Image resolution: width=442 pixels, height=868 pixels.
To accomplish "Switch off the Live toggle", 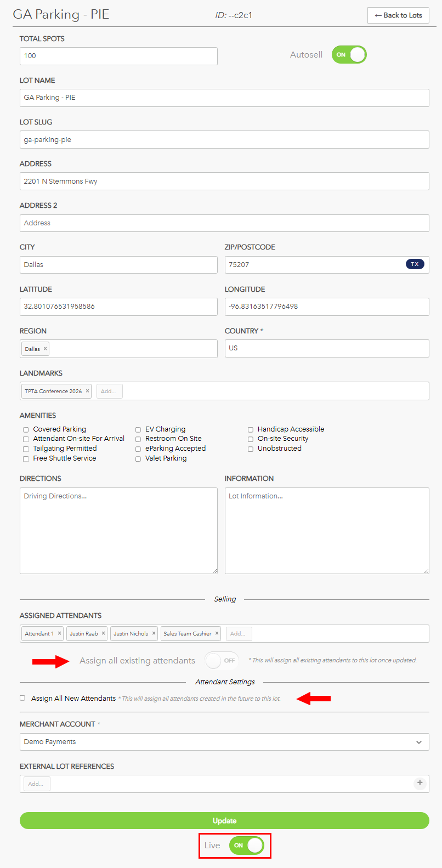I will click(x=246, y=845).
